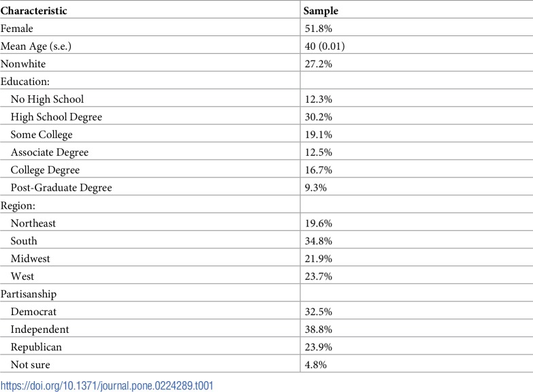Select the Northeast row label
The image size is (533, 392).
point(33,223)
